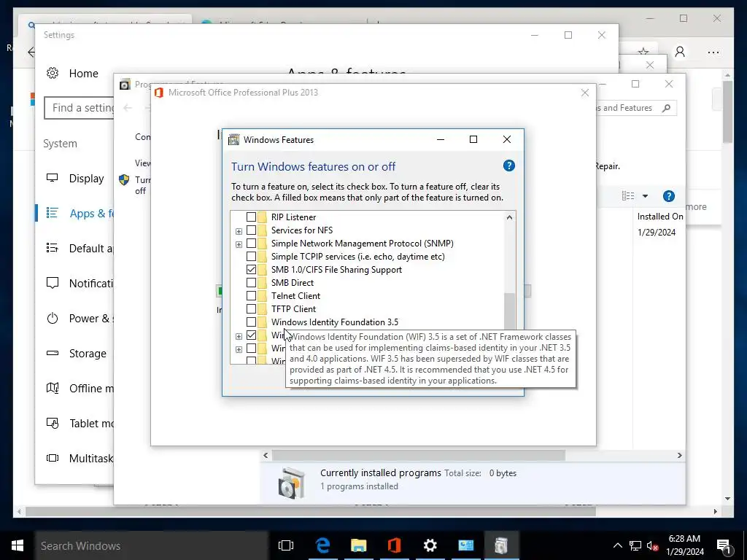Enable Services for NFS checkbox
The image size is (747, 560).
251,230
